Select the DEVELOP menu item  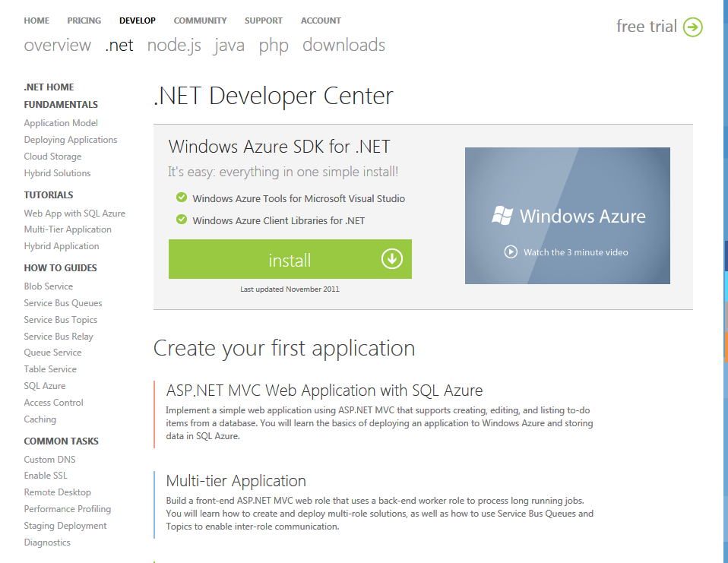click(x=138, y=21)
